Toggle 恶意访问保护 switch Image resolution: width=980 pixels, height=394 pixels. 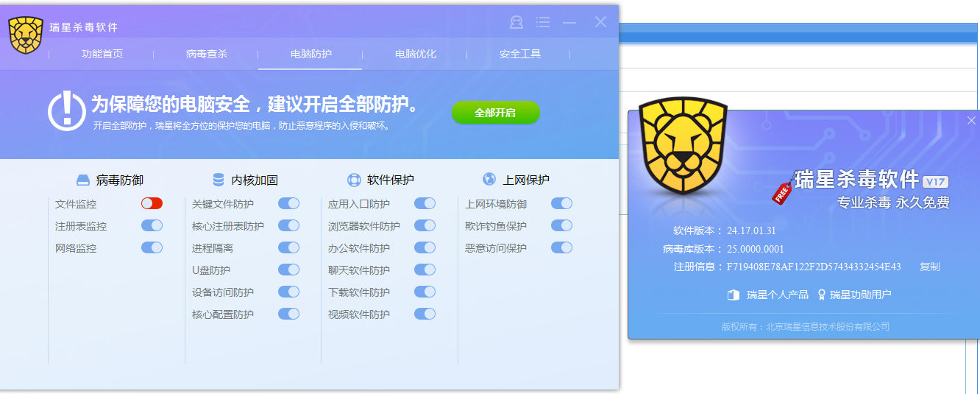click(561, 247)
